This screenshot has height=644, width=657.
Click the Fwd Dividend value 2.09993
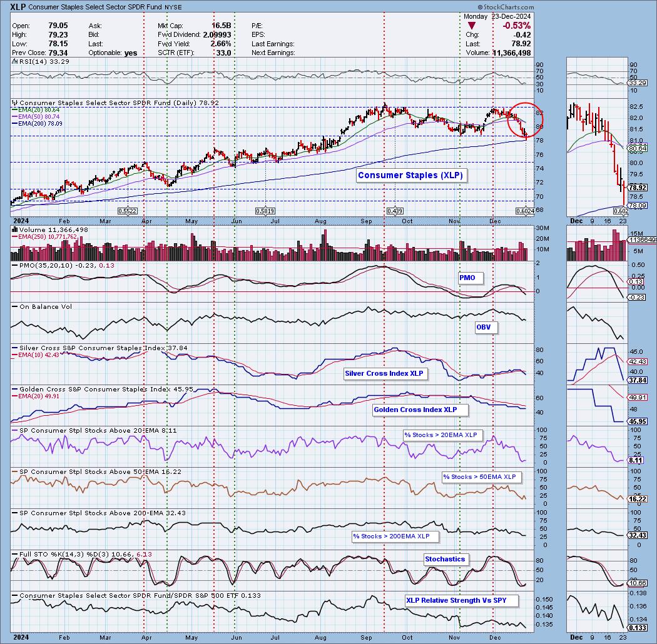[x=217, y=35]
